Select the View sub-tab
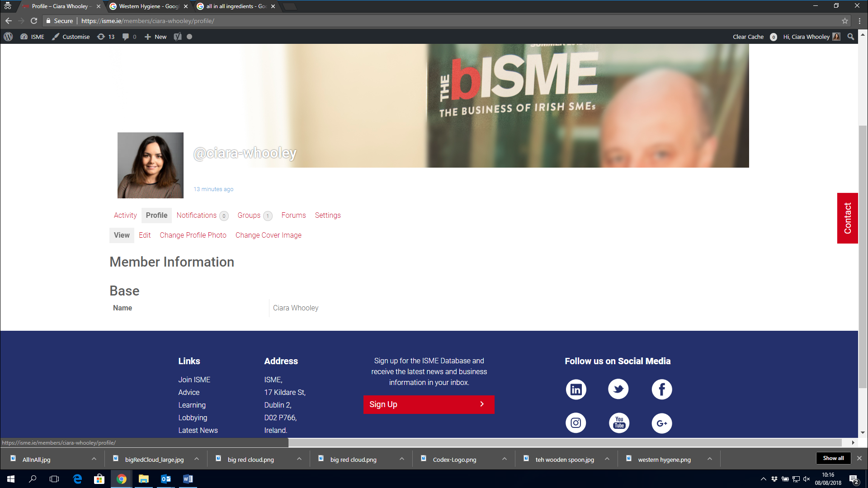 (x=122, y=235)
